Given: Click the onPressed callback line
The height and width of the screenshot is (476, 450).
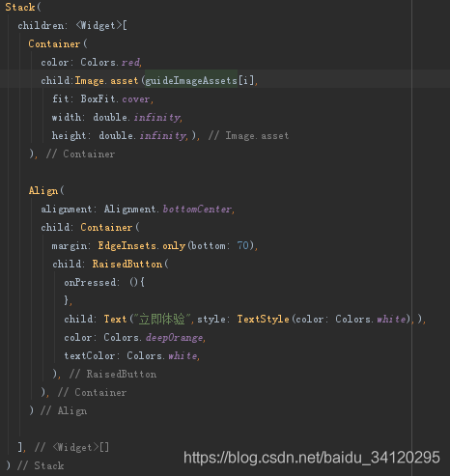Looking at the screenshot, I should click(104, 283).
